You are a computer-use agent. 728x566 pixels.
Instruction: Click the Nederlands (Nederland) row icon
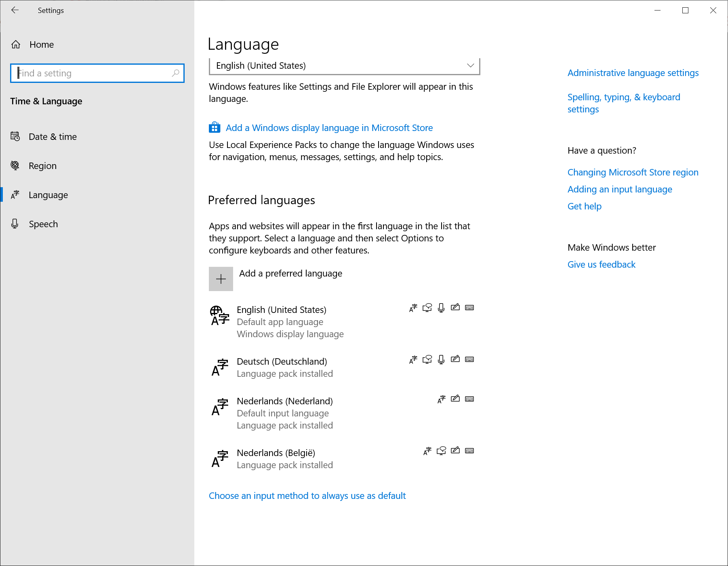point(220,407)
